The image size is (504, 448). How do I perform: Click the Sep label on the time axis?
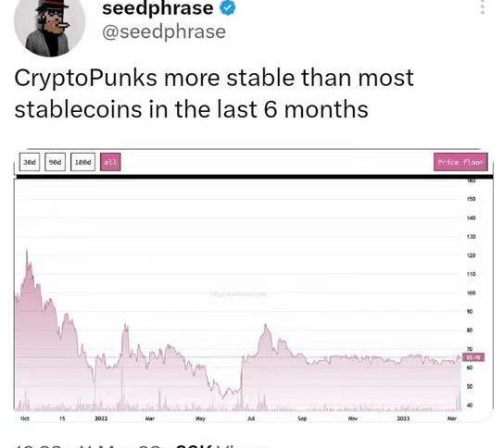click(302, 418)
